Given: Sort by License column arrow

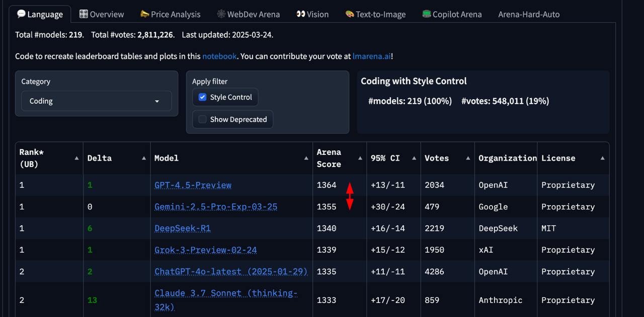Looking at the screenshot, I should (x=602, y=158).
